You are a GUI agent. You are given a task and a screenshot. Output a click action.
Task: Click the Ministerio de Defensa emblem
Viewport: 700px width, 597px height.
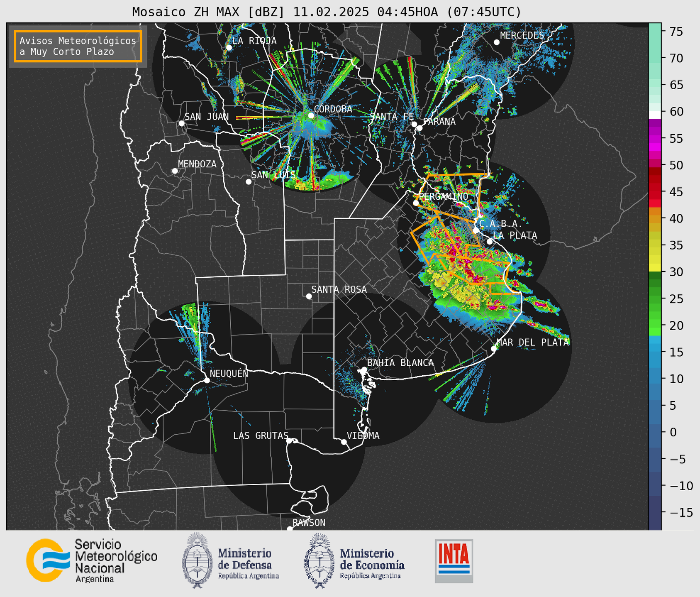197,560
